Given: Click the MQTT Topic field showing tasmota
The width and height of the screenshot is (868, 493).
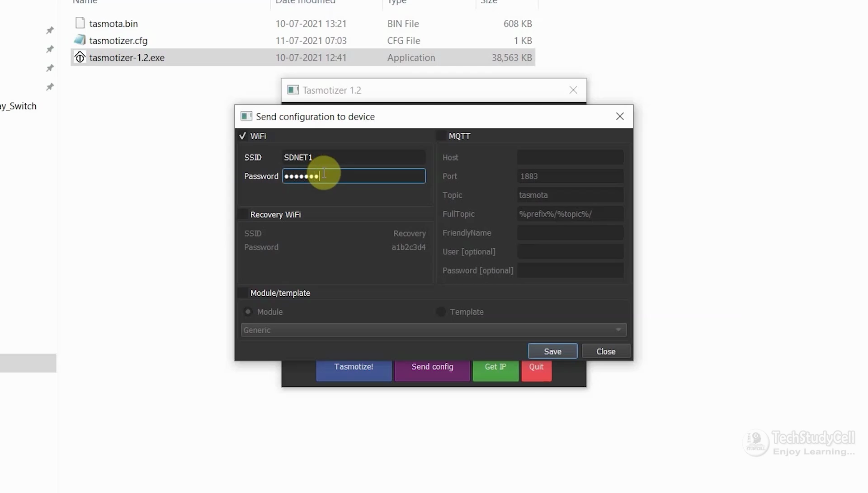Looking at the screenshot, I should [571, 195].
